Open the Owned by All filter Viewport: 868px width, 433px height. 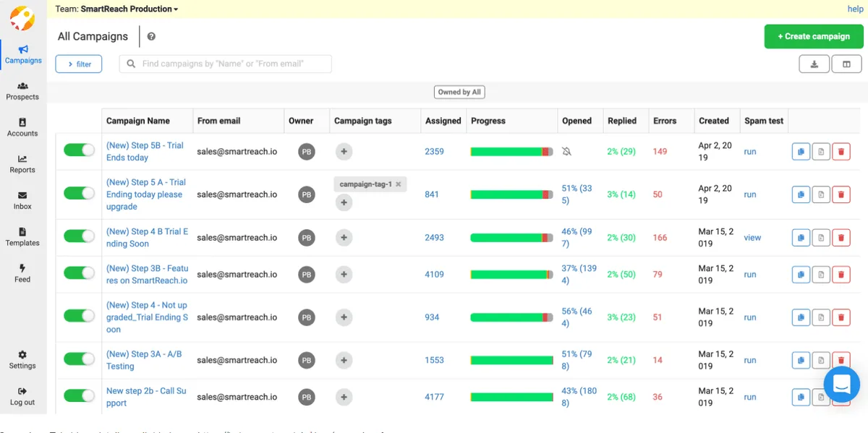pos(461,92)
